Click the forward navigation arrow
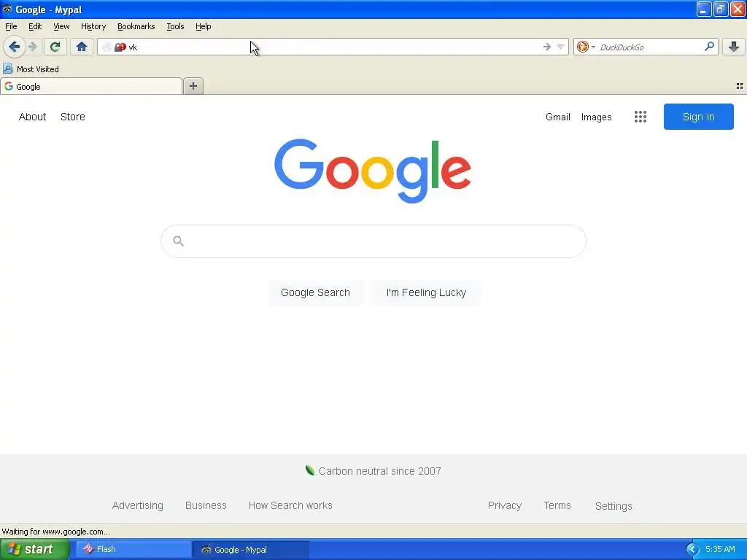 point(33,47)
